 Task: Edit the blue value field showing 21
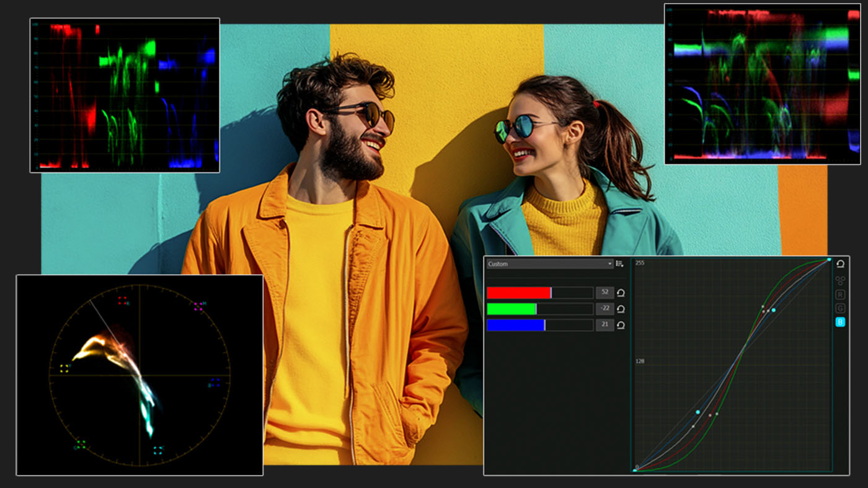[604, 325]
